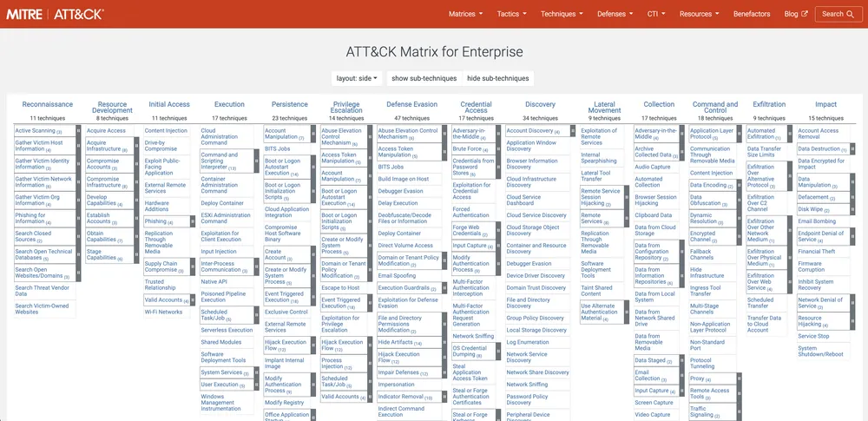Expand the Archive Collected Data handle

[x=682, y=152]
